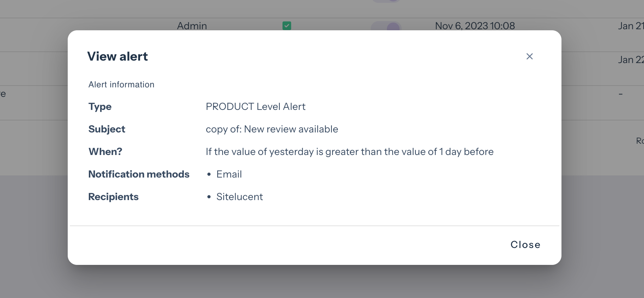The image size is (644, 298).
Task: Click the Alert information section heading
Action: pyautogui.click(x=121, y=85)
